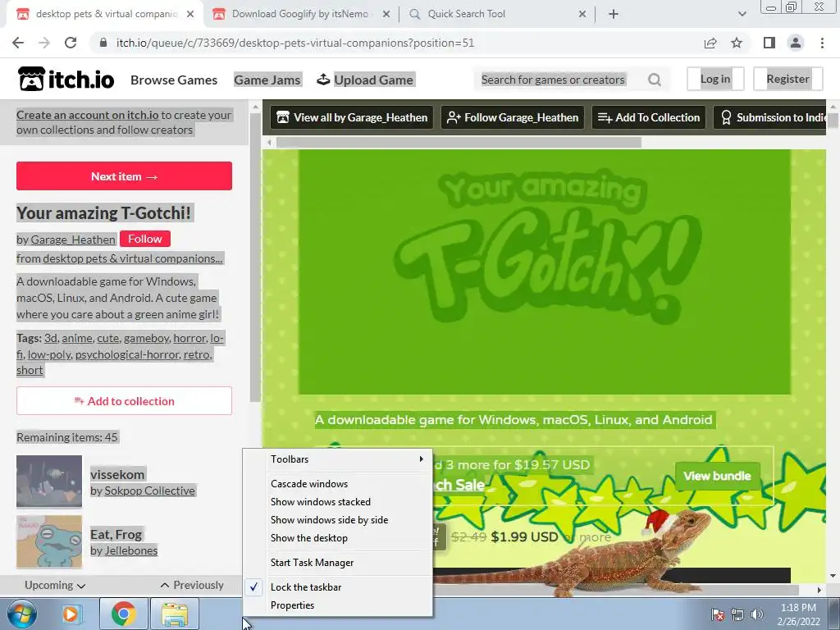Image resolution: width=840 pixels, height=630 pixels.
Task: Open Sokpop Collective link
Action: 149,491
